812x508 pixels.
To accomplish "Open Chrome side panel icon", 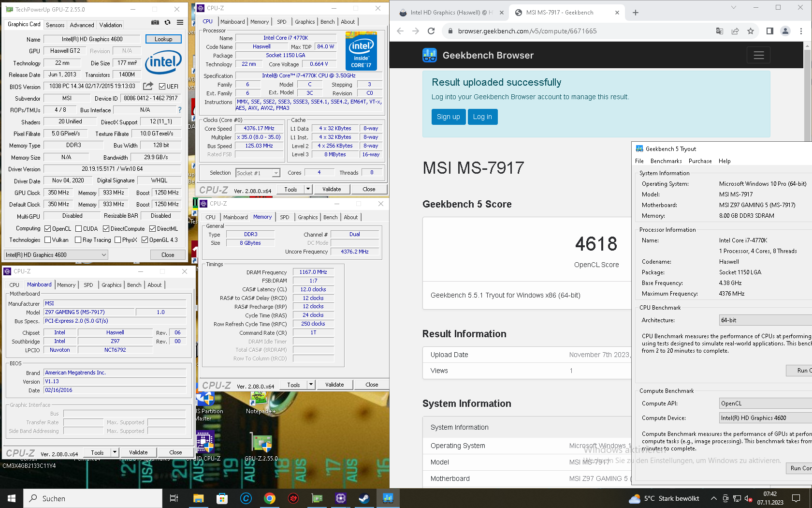I will click(770, 31).
